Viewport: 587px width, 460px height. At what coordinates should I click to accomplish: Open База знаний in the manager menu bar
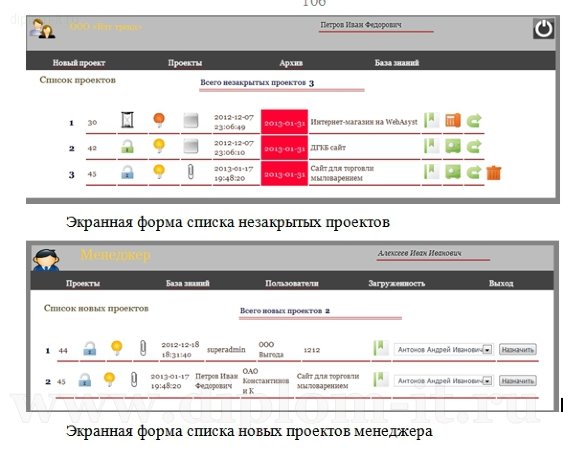(188, 283)
